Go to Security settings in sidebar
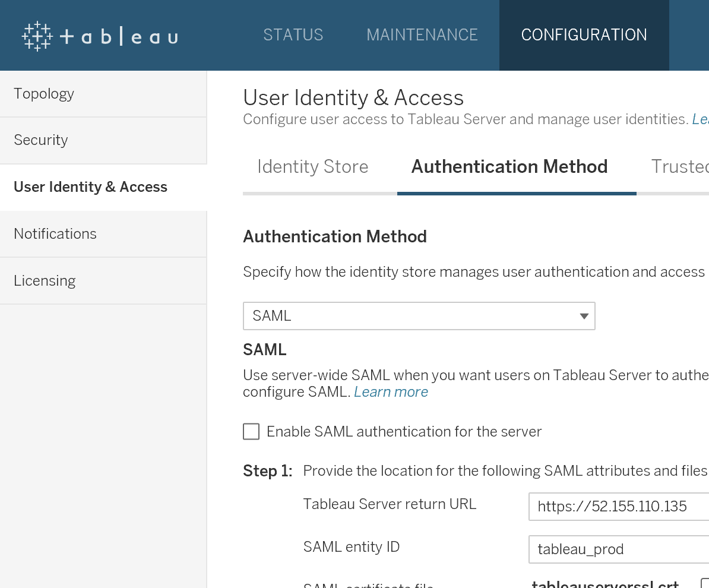Screen dimensions: 709x588 pyautogui.click(x=41, y=140)
